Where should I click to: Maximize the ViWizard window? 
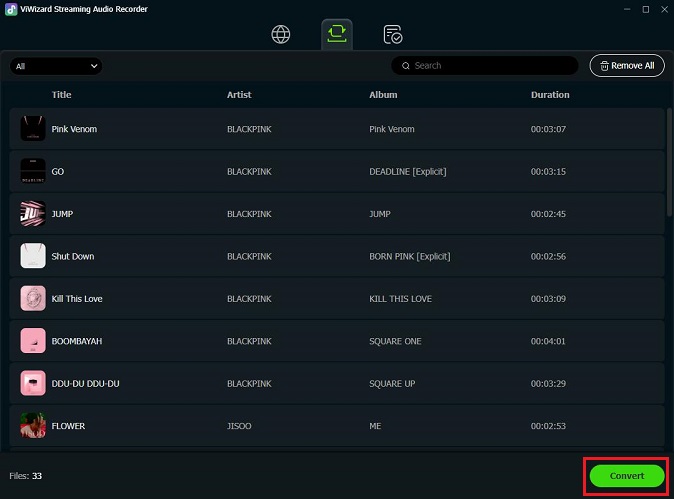[646, 9]
